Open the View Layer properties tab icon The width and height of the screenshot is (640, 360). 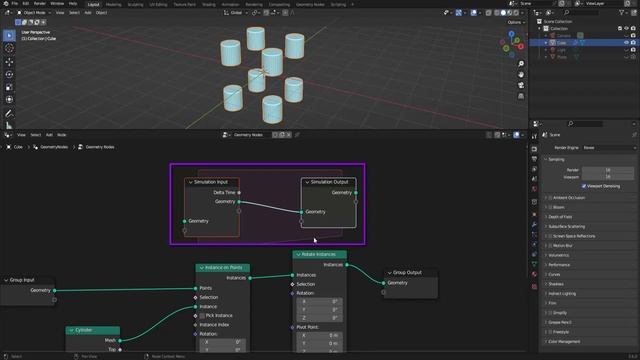click(x=534, y=169)
